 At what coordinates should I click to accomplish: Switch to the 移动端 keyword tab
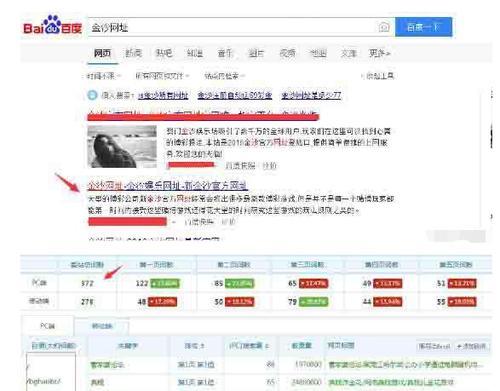pos(102,326)
